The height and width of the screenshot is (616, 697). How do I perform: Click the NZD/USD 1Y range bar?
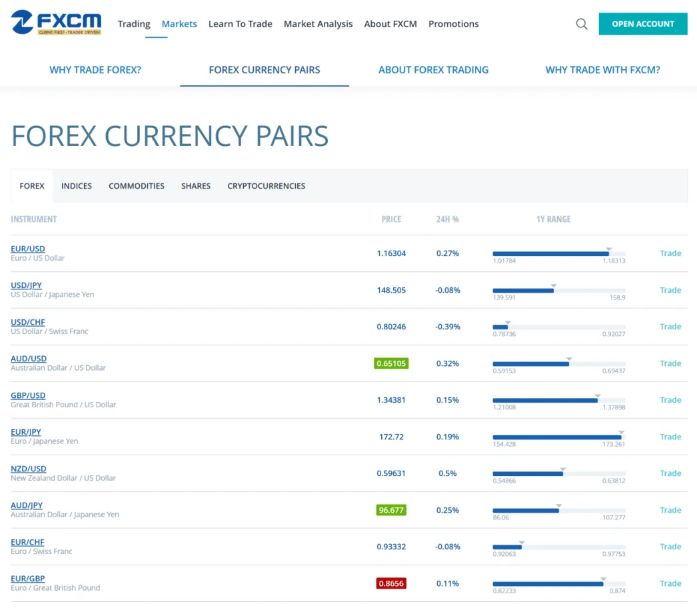559,474
